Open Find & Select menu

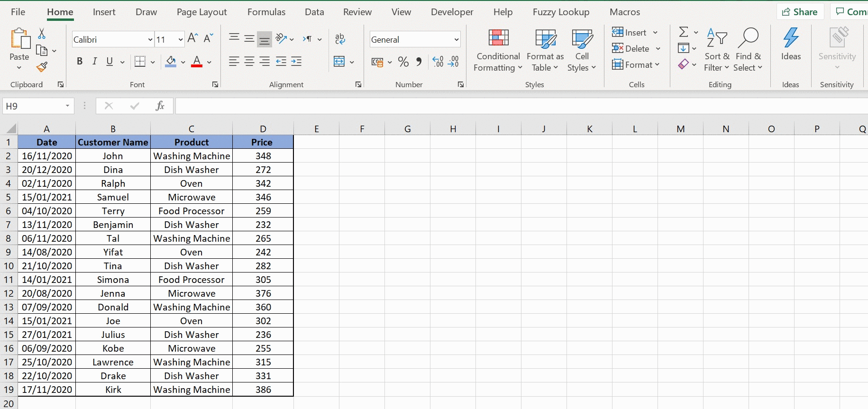748,50
